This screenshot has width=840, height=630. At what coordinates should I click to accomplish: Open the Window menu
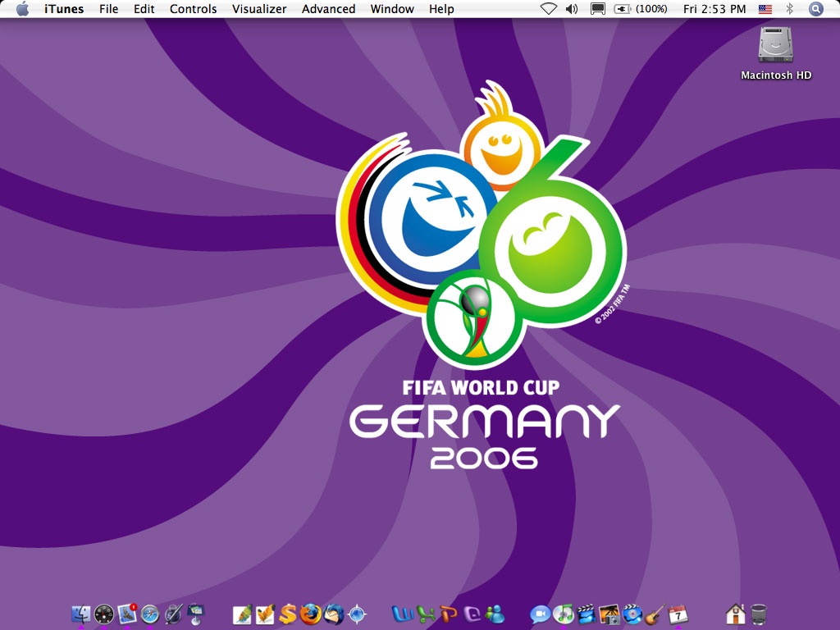(392, 8)
